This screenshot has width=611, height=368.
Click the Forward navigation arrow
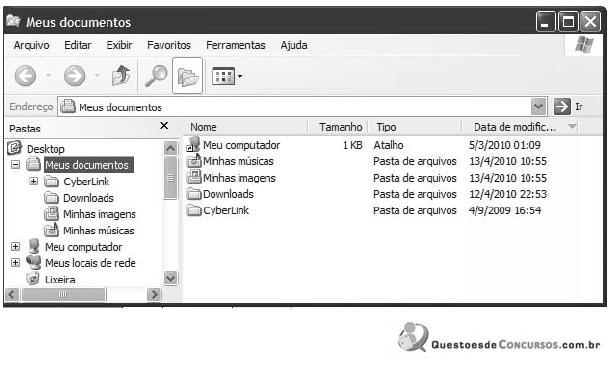click(x=74, y=75)
